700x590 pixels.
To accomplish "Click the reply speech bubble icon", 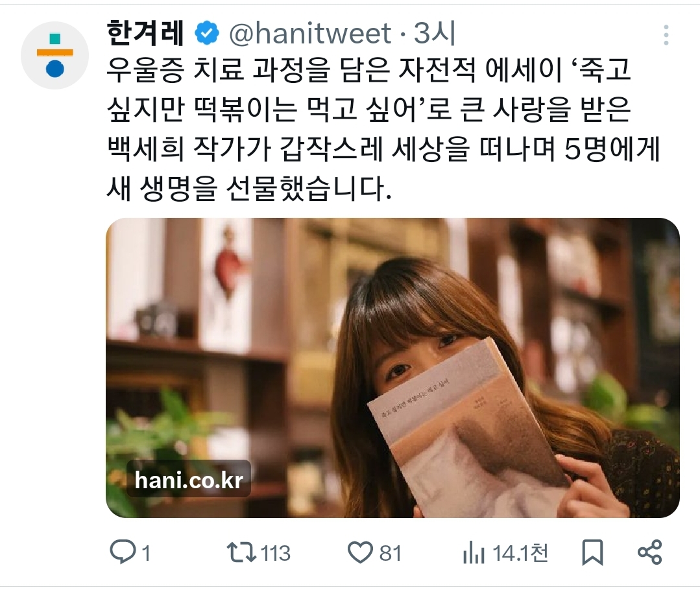I will coord(123,552).
